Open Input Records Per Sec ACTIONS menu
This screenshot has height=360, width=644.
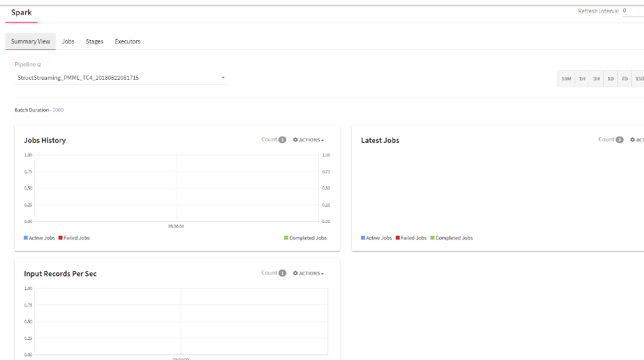click(309, 273)
